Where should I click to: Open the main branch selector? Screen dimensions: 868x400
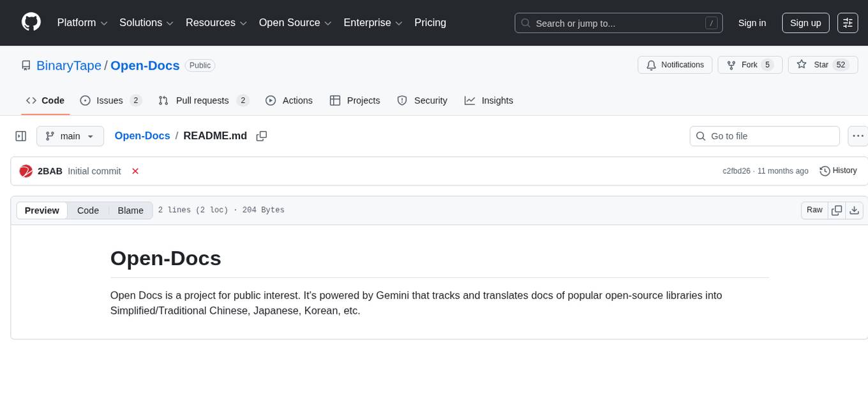click(x=70, y=135)
